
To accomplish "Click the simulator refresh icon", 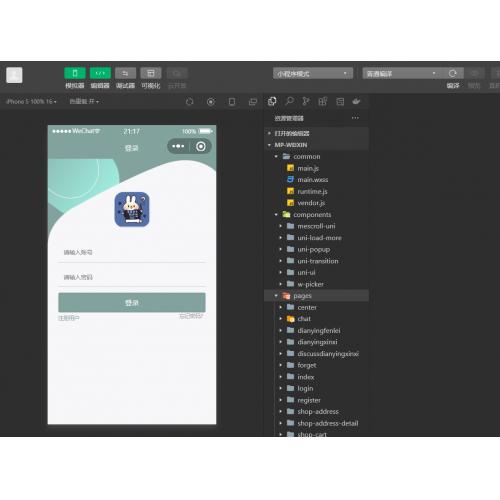I will [x=189, y=102].
